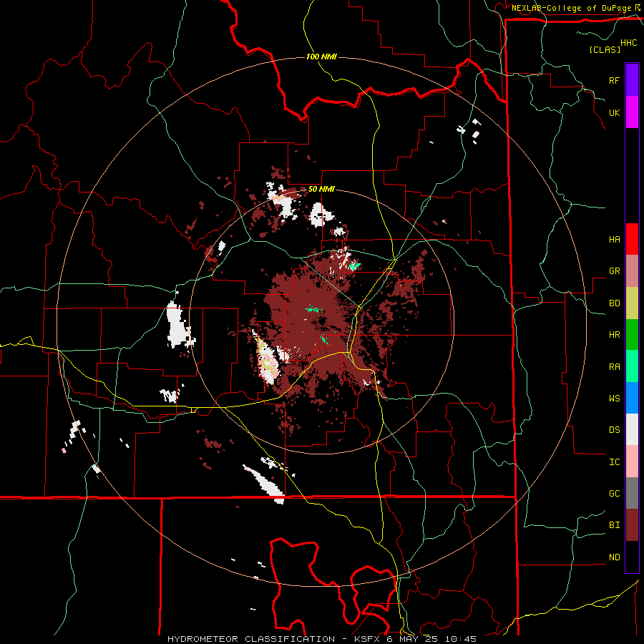Screen dimensions: 644x644
Task: Click the GC legend label
Action: [614, 494]
